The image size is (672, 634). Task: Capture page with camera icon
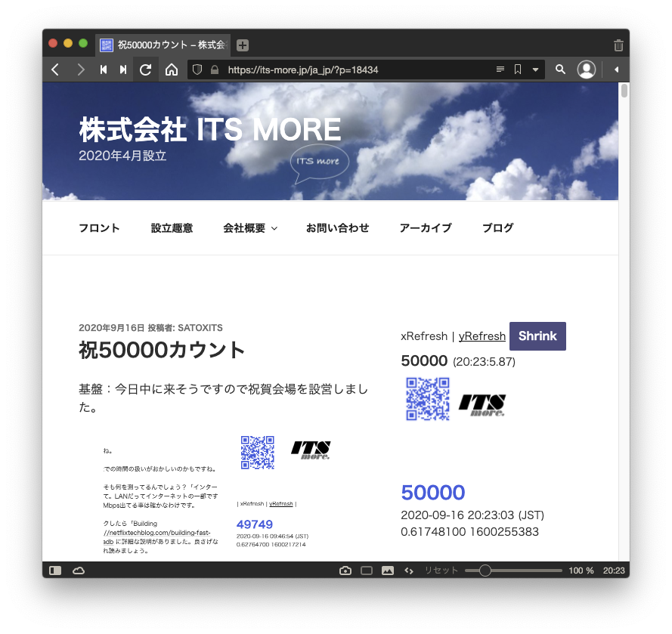[345, 571]
